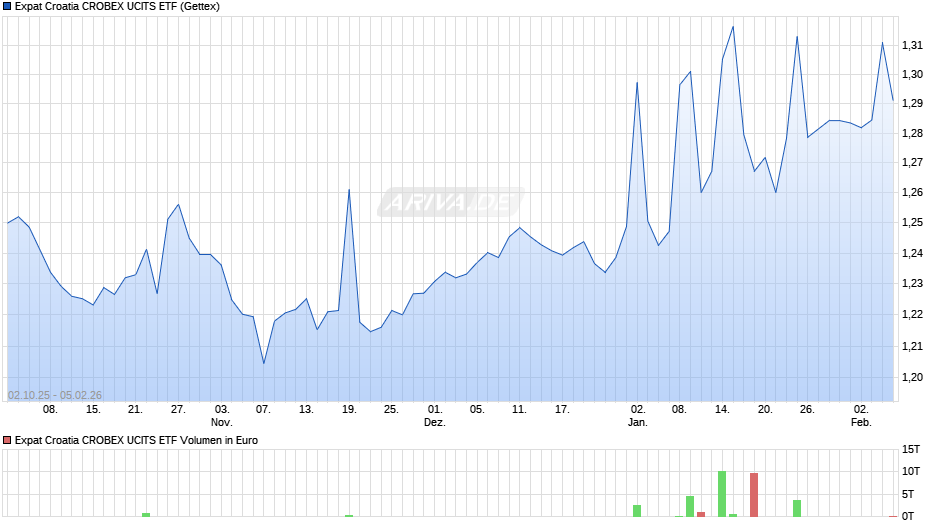Click the '17.' date axis label
Viewport: 940px width, 526px height.
click(562, 410)
